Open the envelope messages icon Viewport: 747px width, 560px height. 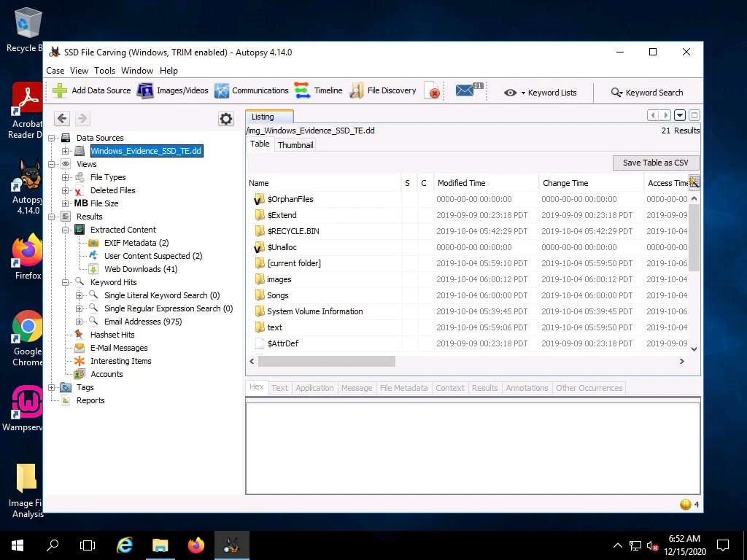469,90
